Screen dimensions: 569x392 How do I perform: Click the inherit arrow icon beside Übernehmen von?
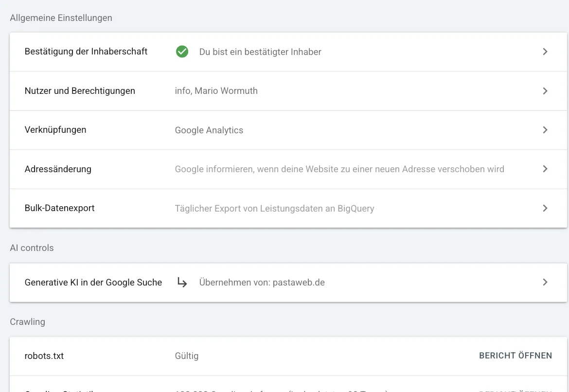[x=182, y=283]
